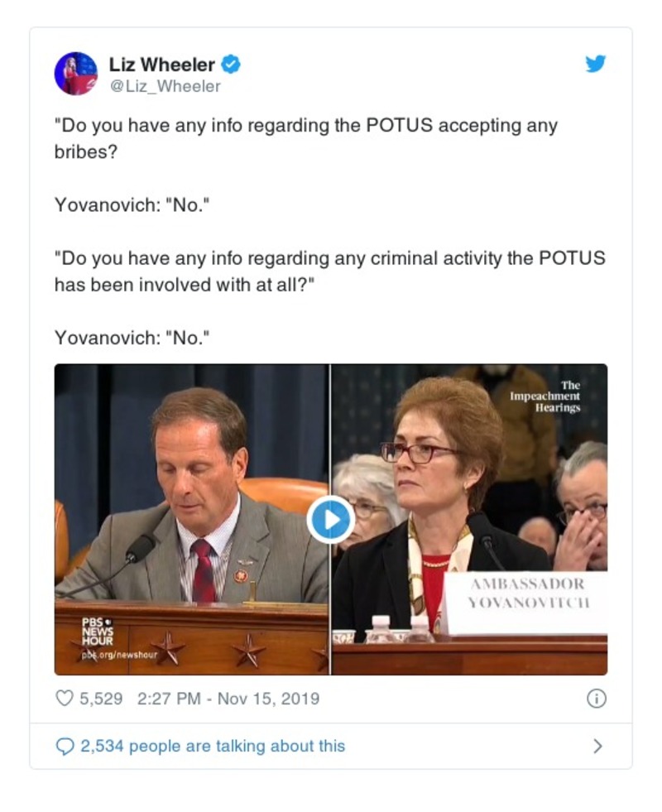Open the info (i) icon near the timestamp
This screenshot has height=812, width=662.
click(x=595, y=698)
